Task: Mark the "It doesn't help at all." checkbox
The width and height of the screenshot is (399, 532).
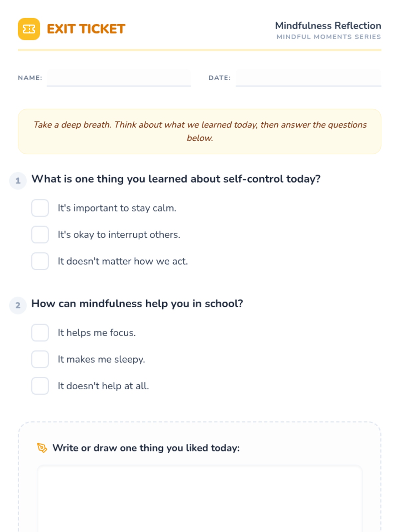Action: [40, 386]
